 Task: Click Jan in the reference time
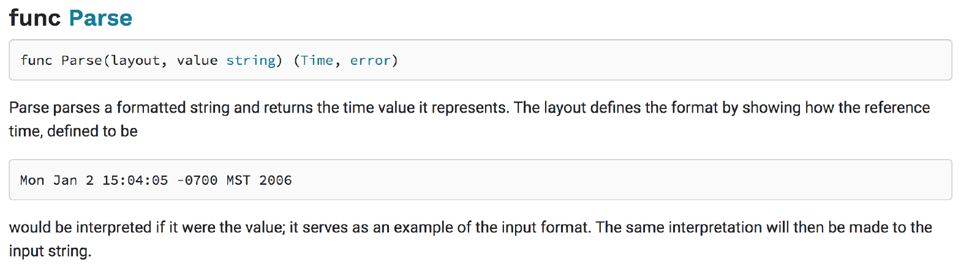(x=65, y=181)
